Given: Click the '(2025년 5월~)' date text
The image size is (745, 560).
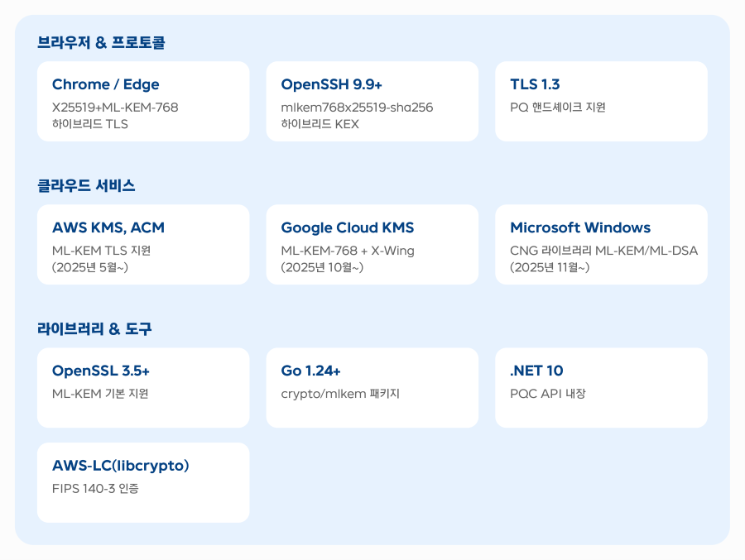Looking at the screenshot, I should pyautogui.click(x=89, y=267).
